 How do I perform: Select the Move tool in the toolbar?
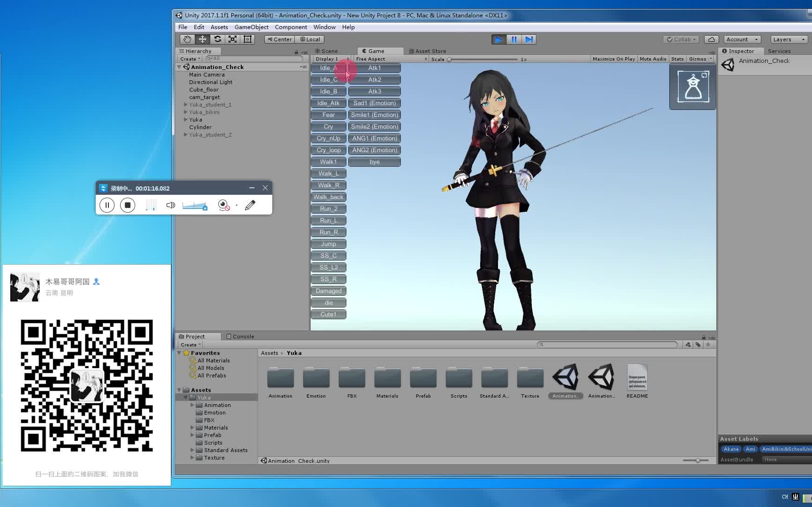tap(202, 39)
